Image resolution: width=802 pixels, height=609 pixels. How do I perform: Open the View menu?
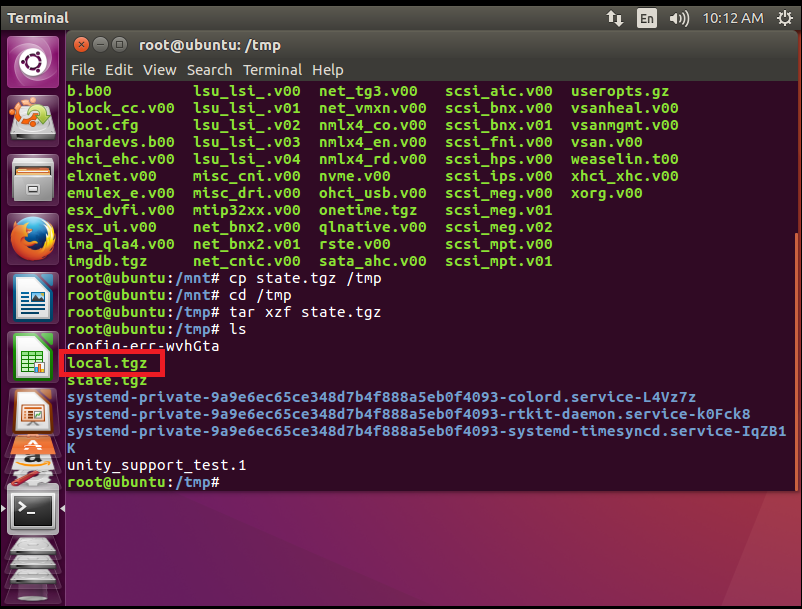pos(159,70)
